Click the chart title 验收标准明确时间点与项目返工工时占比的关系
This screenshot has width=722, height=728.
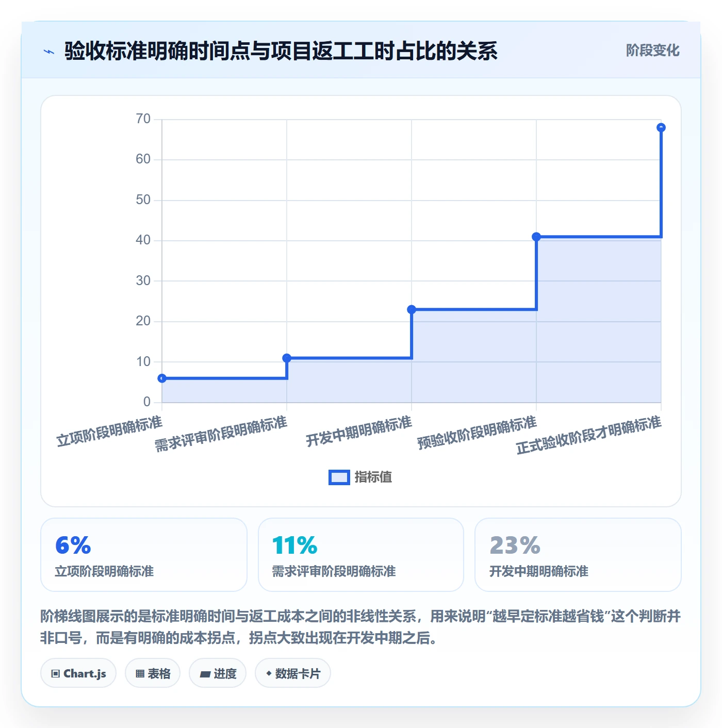click(x=281, y=51)
